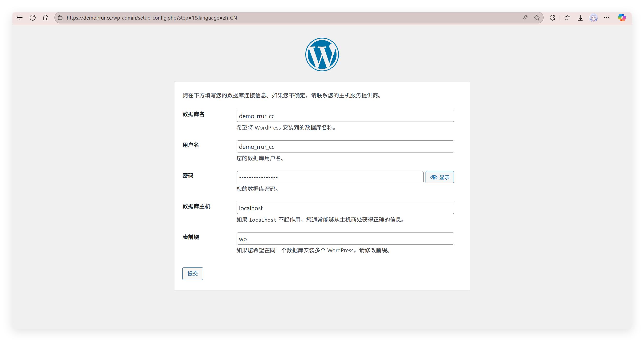
Task: Focus the 表前缀 wp_ prefix field
Action: click(345, 239)
